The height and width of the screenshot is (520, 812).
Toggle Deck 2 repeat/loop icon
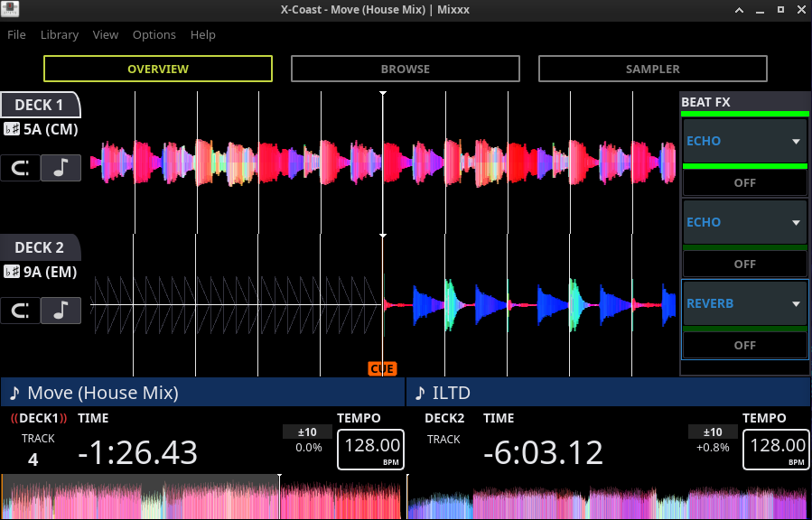pos(20,311)
